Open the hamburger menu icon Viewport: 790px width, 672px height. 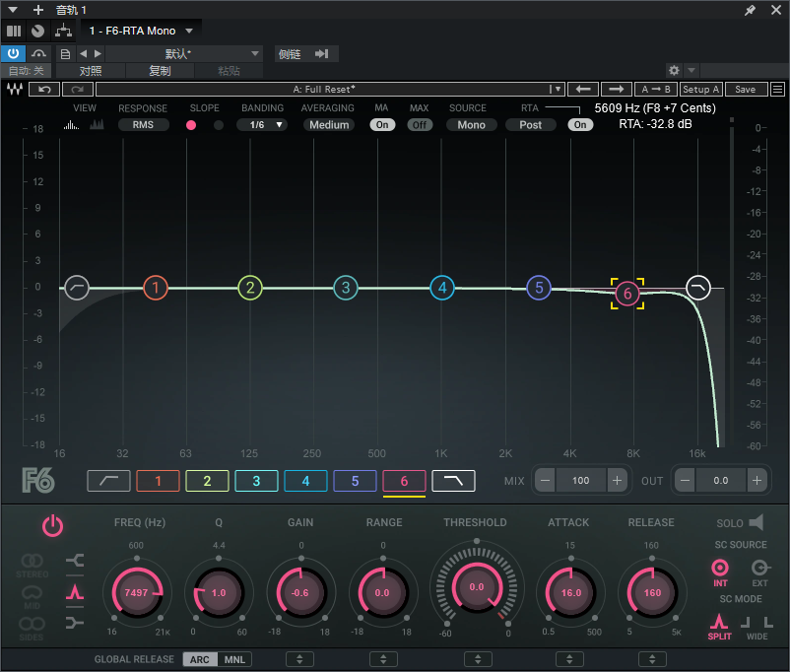pos(777,90)
